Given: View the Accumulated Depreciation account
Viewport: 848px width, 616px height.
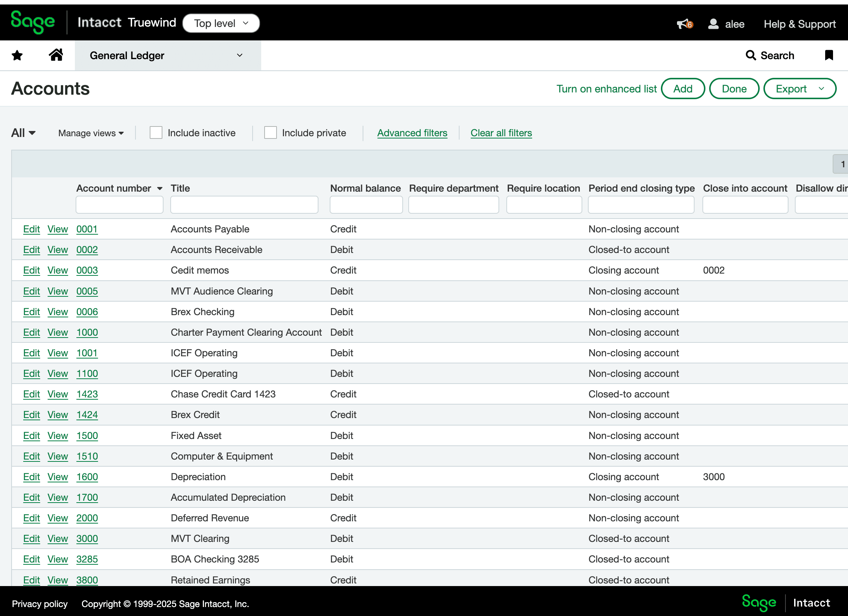Looking at the screenshot, I should pyautogui.click(x=58, y=497).
